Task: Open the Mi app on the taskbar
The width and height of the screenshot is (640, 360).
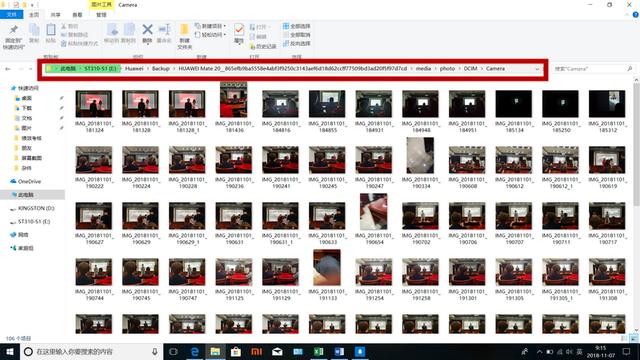Action: pyautogui.click(x=256, y=351)
